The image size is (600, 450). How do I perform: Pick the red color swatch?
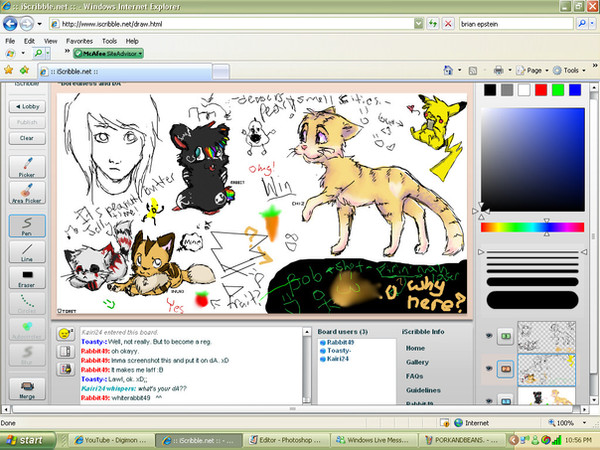541,90
